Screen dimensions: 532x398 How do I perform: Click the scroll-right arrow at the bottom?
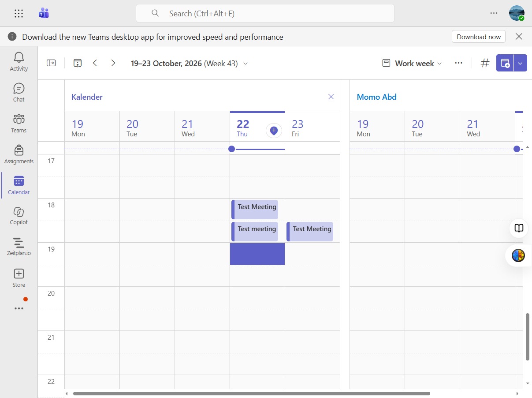click(517, 393)
